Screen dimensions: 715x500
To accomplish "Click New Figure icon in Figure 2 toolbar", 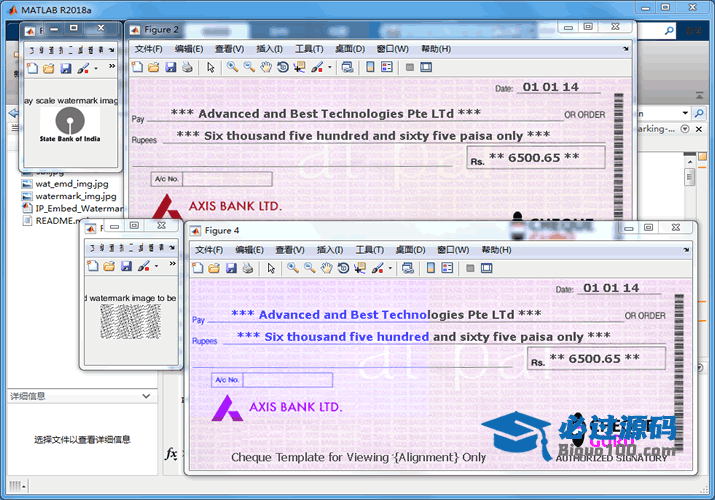I will point(137,67).
